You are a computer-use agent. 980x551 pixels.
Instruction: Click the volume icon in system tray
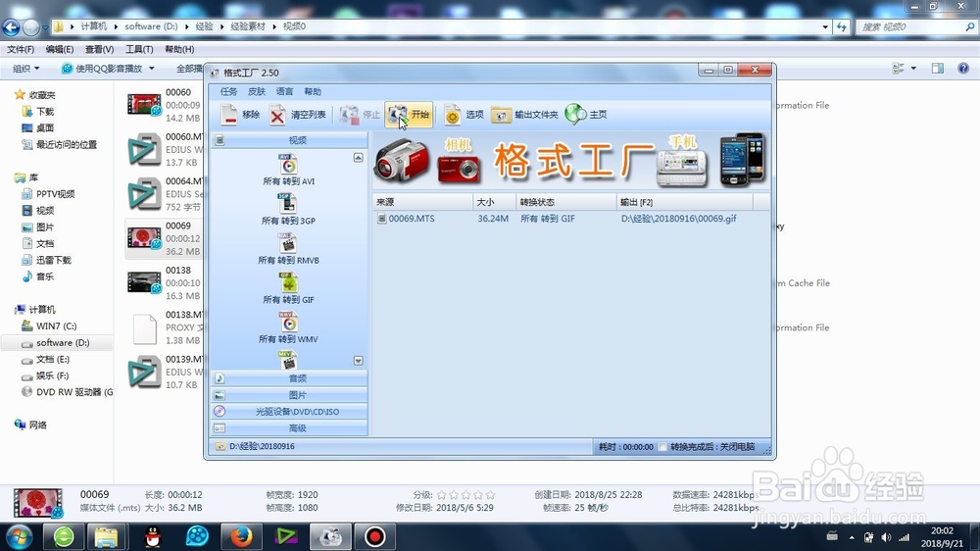(x=886, y=537)
